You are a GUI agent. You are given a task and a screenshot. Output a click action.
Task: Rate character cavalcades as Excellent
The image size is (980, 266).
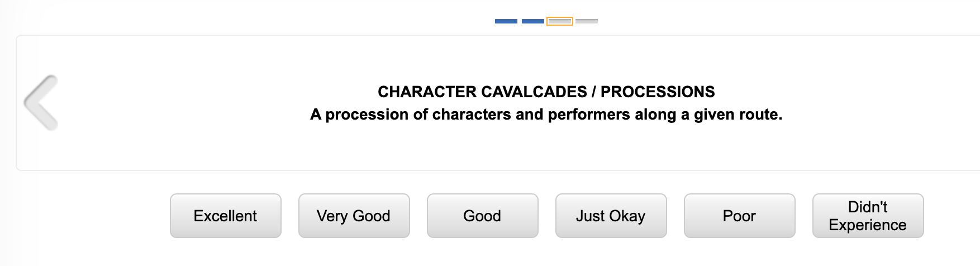pyautogui.click(x=225, y=216)
